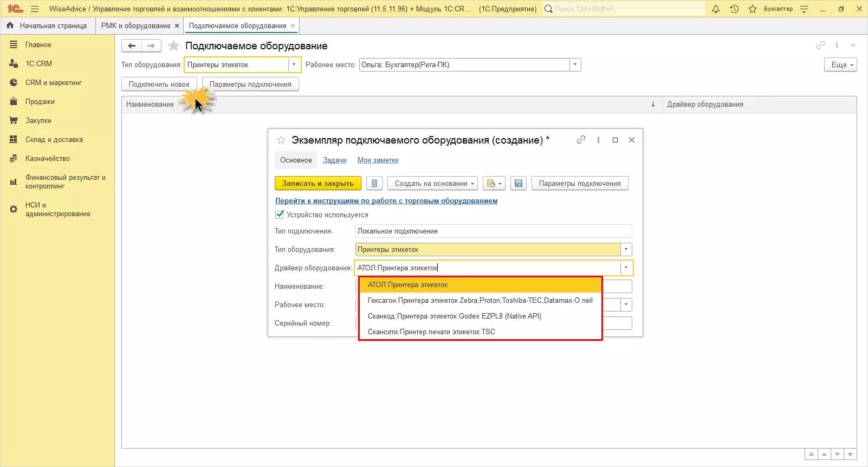
Task: Click the report list icon beside Записать и закрыть
Action: click(374, 184)
